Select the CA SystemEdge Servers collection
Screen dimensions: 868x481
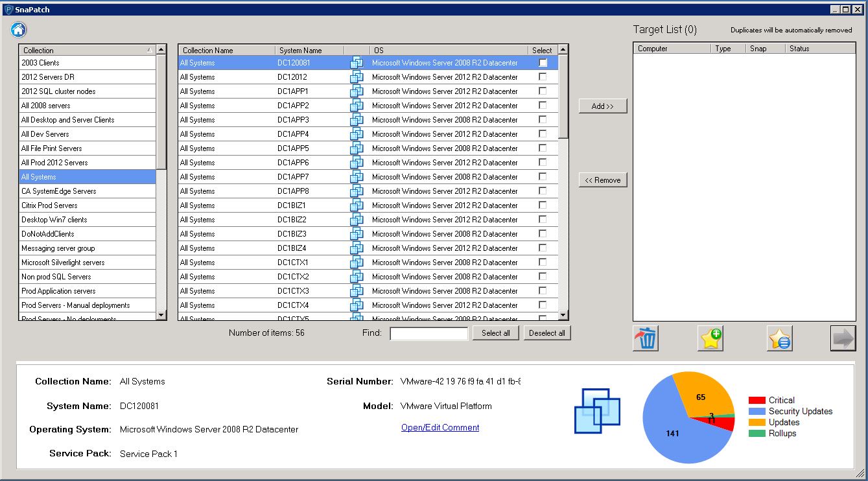coord(88,191)
